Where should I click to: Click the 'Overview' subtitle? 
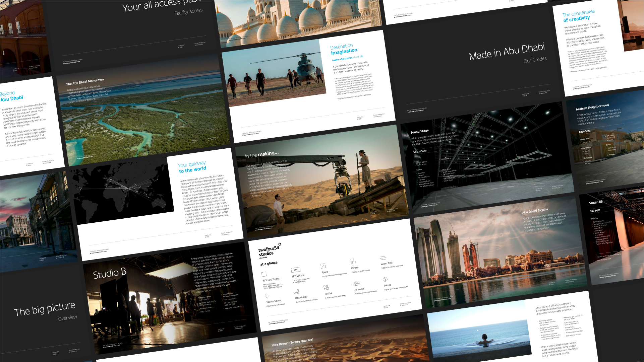[67, 318]
